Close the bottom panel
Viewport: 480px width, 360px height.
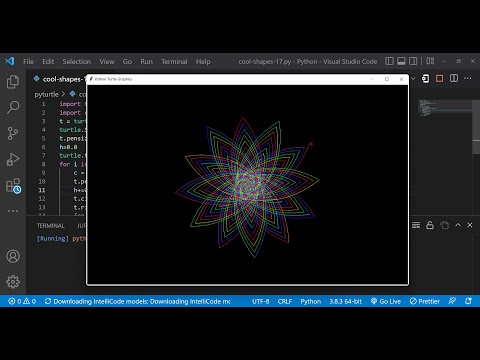point(470,225)
